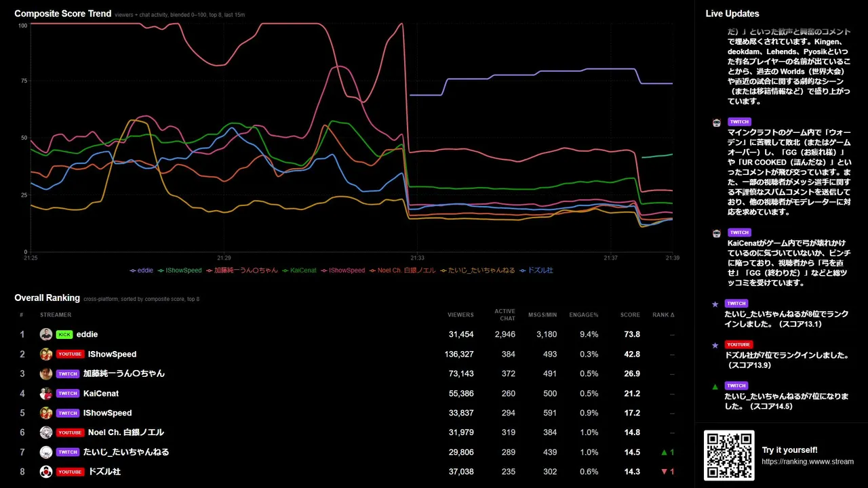
Task: Click the 55,386 viewers value
Action: pos(461,394)
